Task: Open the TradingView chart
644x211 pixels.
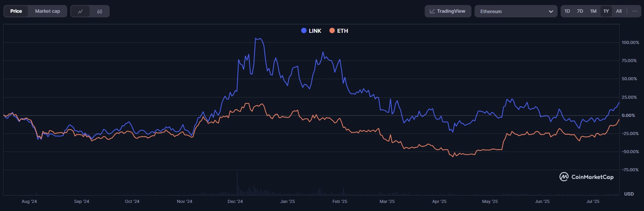Action: click(448, 11)
